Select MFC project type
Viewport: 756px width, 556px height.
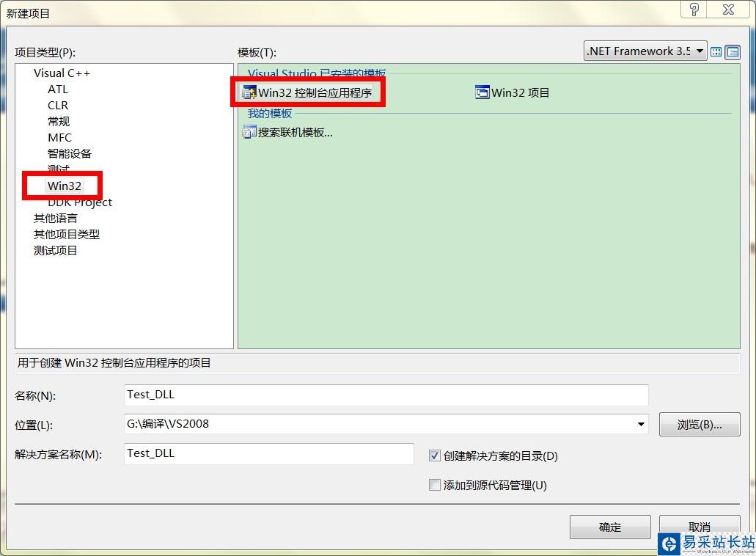point(59,137)
